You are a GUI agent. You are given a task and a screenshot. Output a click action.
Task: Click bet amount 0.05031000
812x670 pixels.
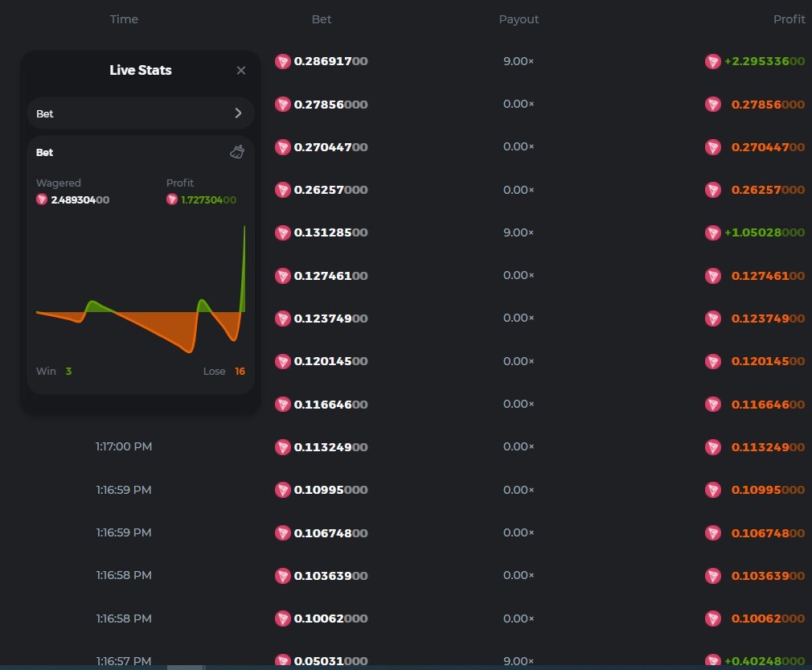tap(331, 661)
